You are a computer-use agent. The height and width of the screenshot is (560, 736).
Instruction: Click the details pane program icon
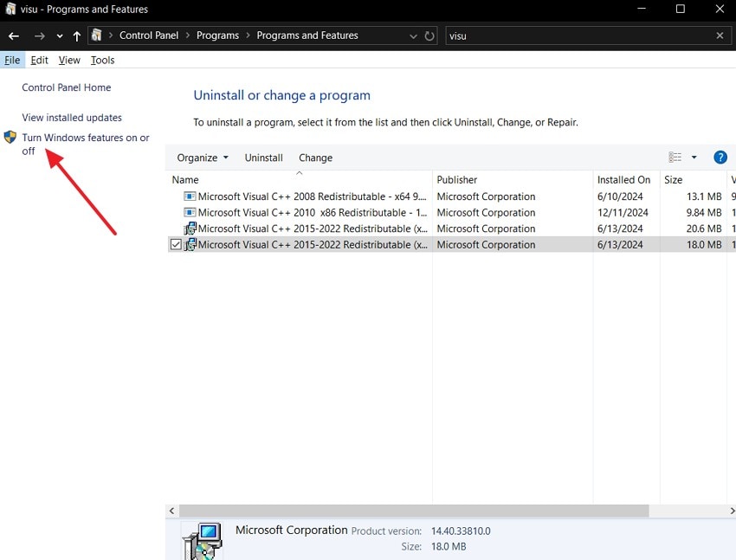pos(203,541)
